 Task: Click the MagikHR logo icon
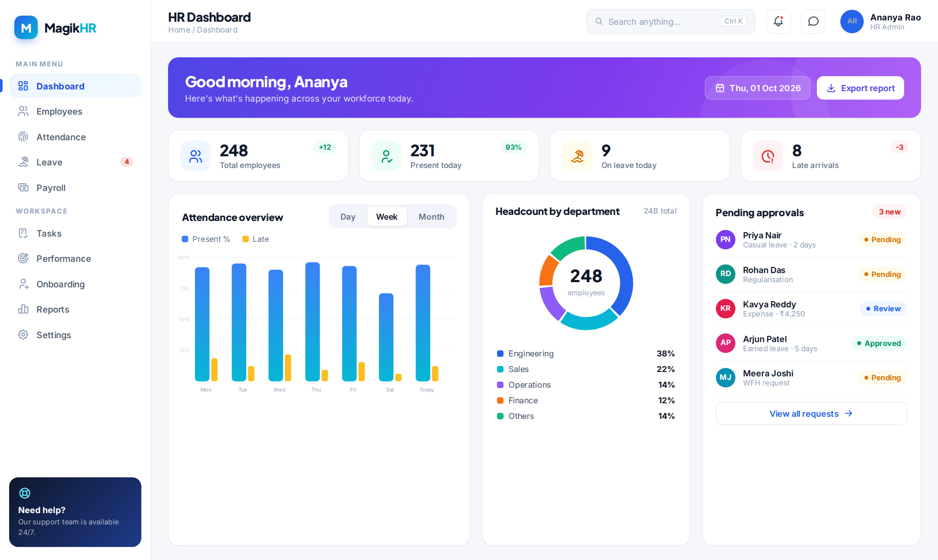tap(26, 28)
